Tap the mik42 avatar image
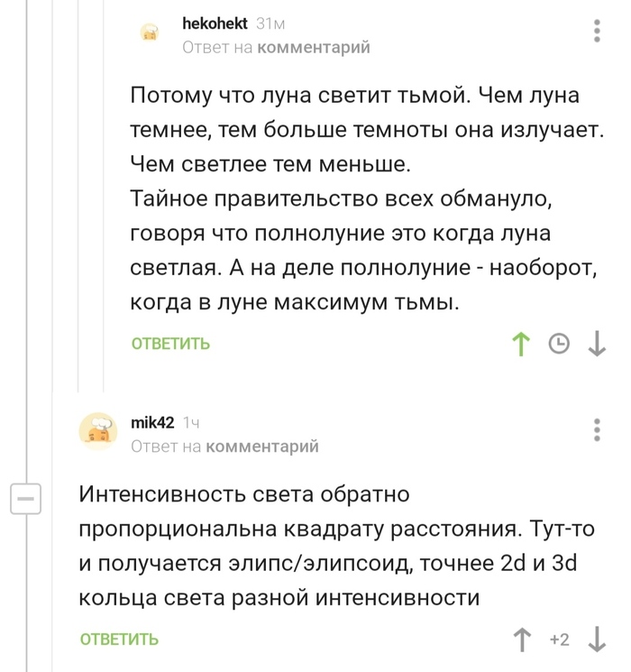This screenshot has width=631, height=672. coord(99,434)
